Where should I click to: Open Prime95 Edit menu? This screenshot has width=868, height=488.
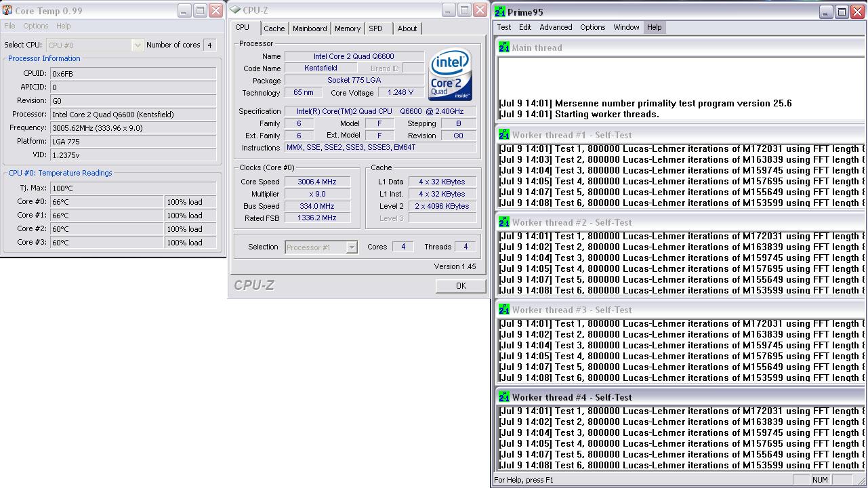pos(525,27)
